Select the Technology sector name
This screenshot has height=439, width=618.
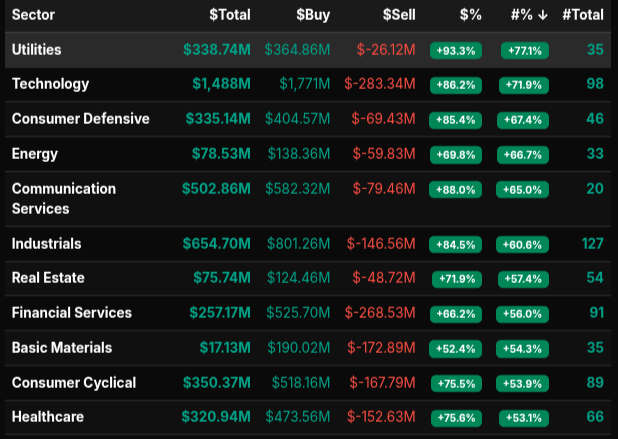click(50, 84)
